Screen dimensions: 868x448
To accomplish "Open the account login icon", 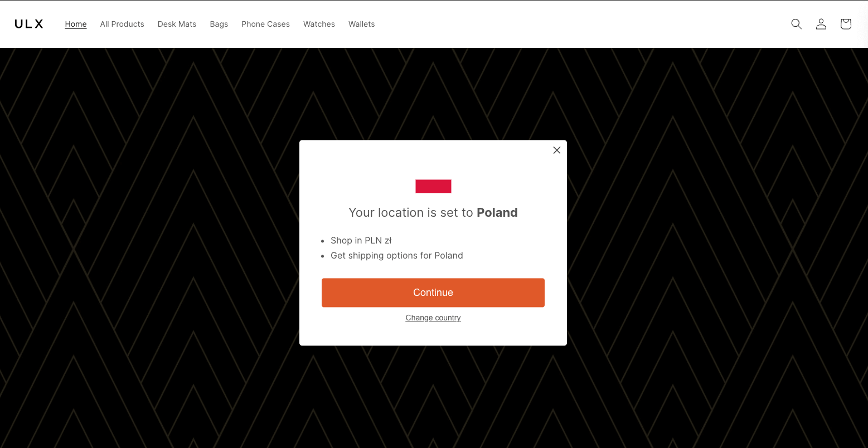I will [821, 24].
